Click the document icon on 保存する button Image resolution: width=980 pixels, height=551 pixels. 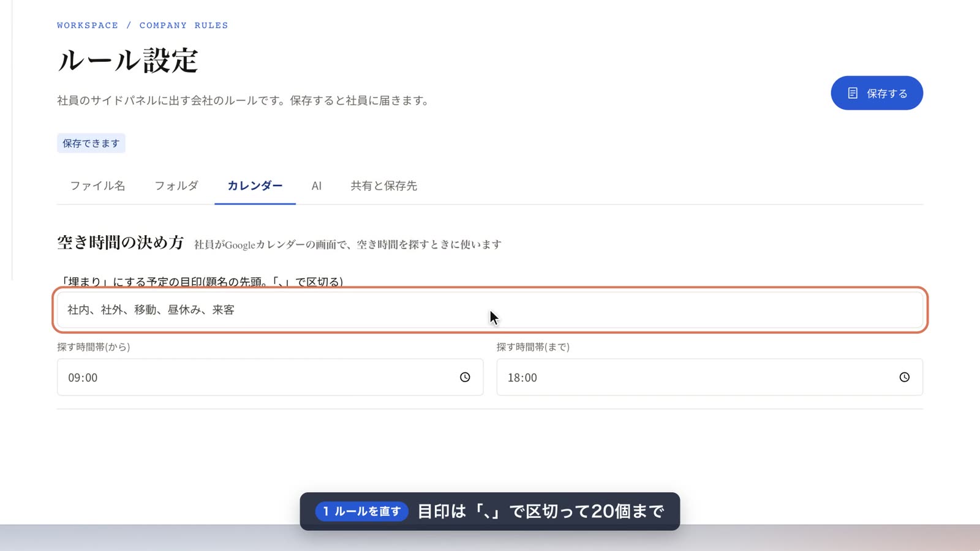click(x=853, y=93)
